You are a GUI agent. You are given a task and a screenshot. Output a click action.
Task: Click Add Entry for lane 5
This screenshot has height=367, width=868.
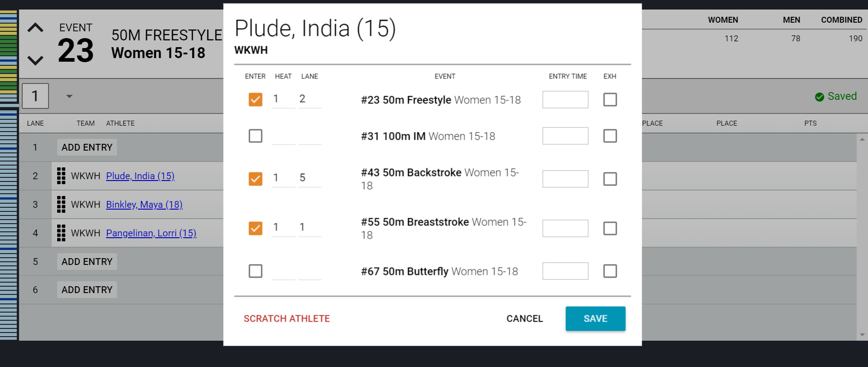(87, 262)
